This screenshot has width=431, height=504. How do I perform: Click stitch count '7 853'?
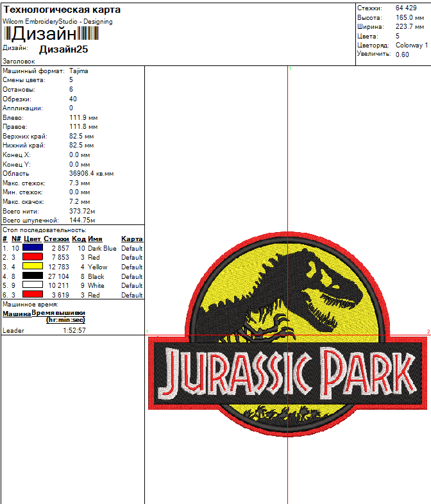click(60, 257)
